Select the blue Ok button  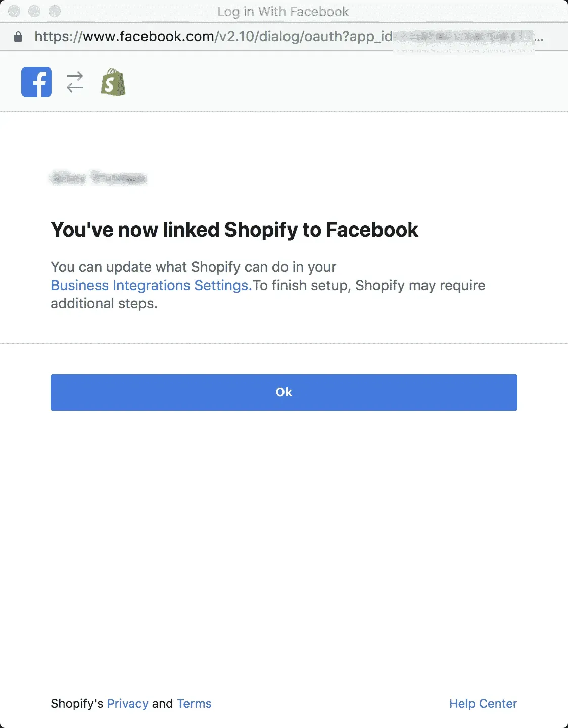click(283, 392)
